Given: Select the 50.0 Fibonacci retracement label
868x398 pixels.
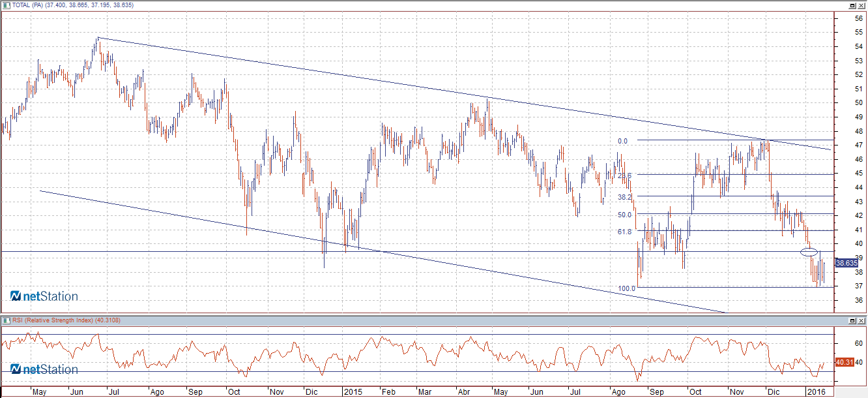Looking at the screenshot, I should pyautogui.click(x=624, y=215).
